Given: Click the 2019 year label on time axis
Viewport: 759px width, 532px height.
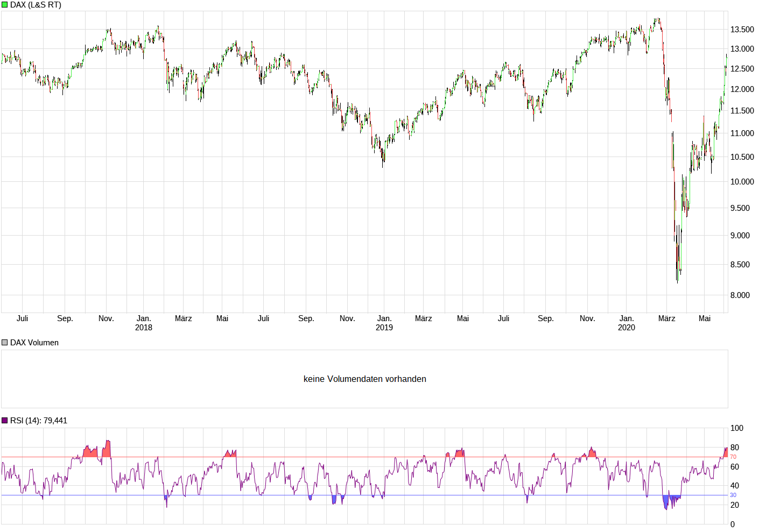Looking at the screenshot, I should pyautogui.click(x=384, y=328).
